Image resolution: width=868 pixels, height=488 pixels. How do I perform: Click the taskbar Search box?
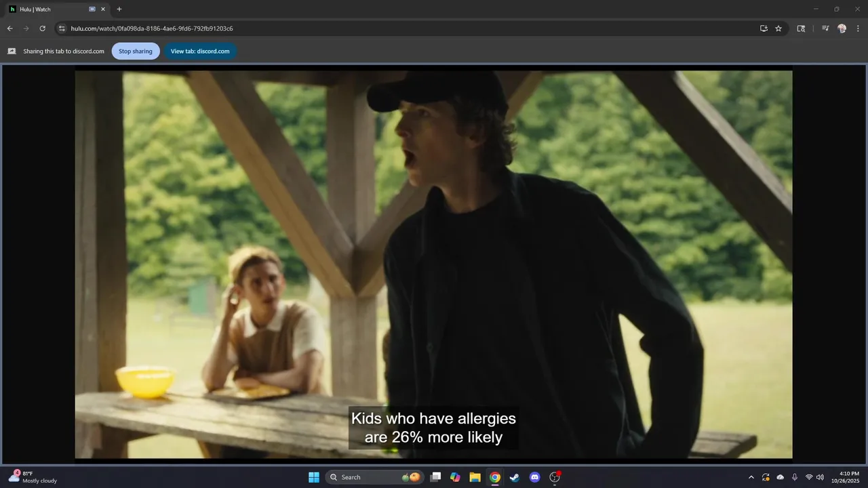[374, 477]
